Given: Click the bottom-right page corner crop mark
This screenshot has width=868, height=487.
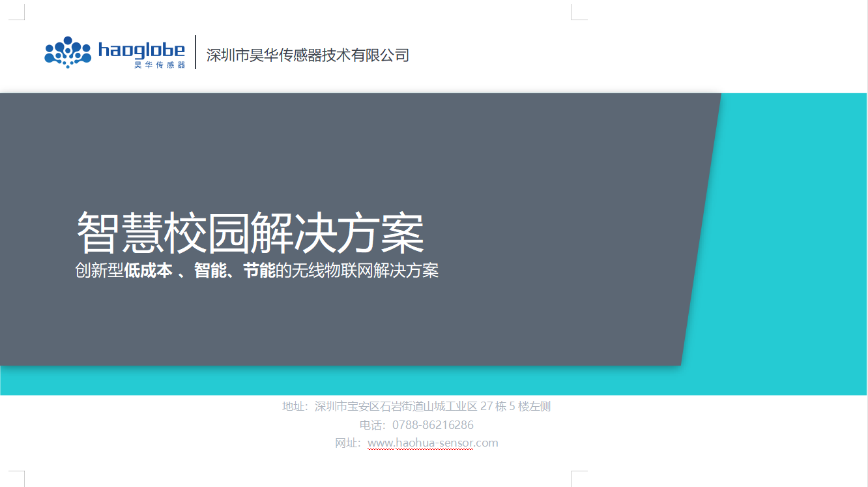Looking at the screenshot, I should pyautogui.click(x=579, y=478).
